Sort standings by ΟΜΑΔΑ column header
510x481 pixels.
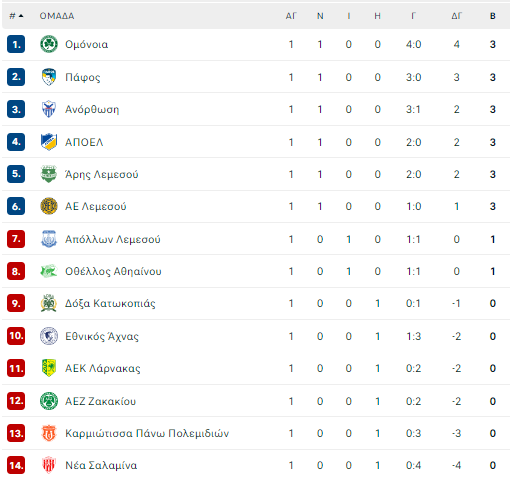57,16
